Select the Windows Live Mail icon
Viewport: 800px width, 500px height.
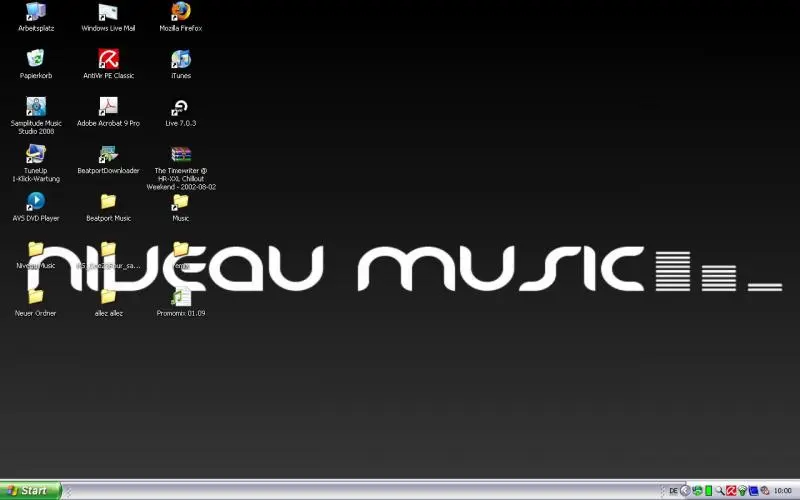coord(108,12)
